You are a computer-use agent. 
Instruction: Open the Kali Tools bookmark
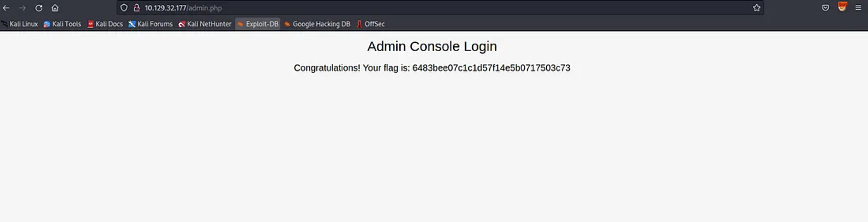tap(62, 24)
